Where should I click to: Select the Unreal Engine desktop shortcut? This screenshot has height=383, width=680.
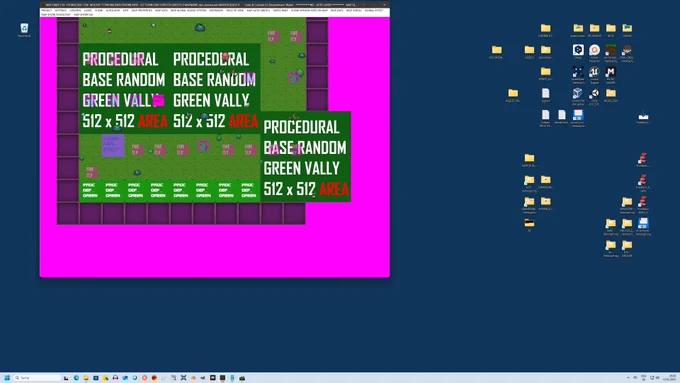[595, 73]
